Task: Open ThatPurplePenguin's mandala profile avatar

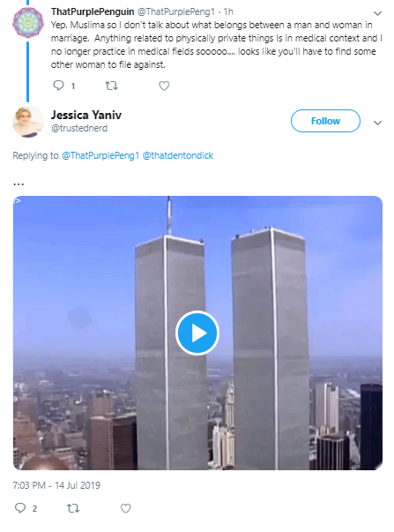Action: click(x=28, y=22)
